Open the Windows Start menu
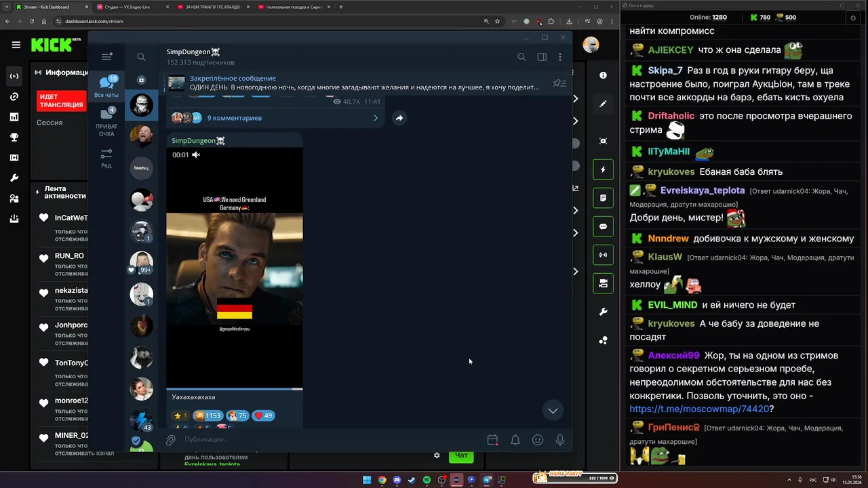Screen dimensions: 868x488 tap(367, 480)
